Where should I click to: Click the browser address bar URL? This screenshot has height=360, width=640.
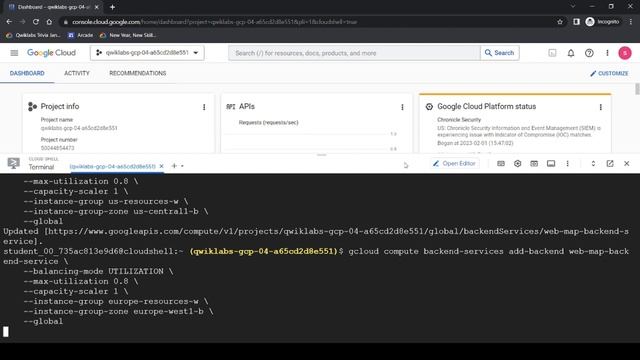click(214, 22)
